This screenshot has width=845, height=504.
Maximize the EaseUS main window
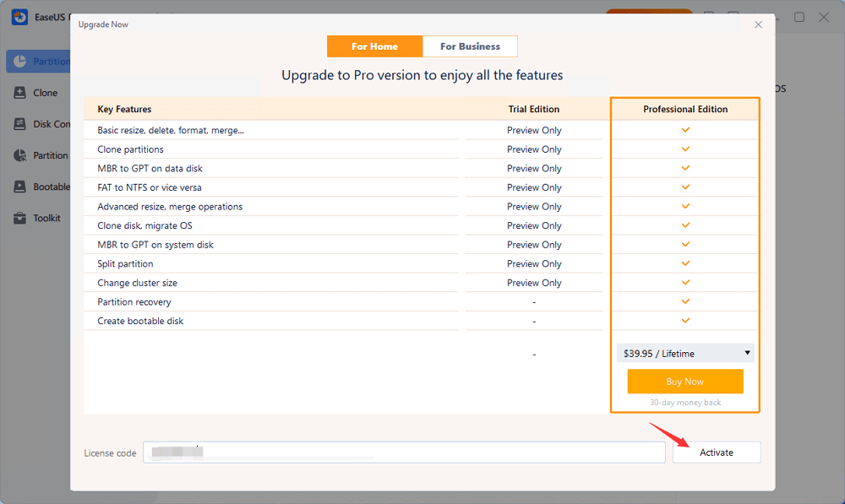pos(799,17)
